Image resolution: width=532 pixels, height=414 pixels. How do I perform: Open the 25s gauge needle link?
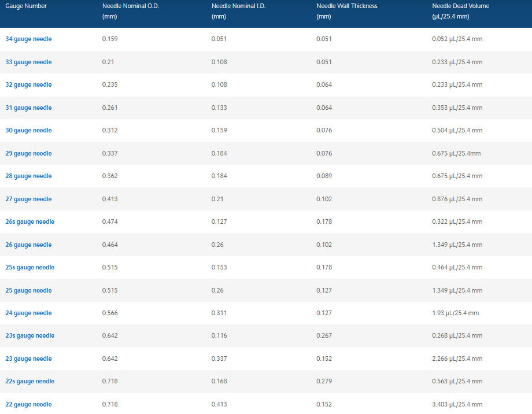pyautogui.click(x=30, y=267)
